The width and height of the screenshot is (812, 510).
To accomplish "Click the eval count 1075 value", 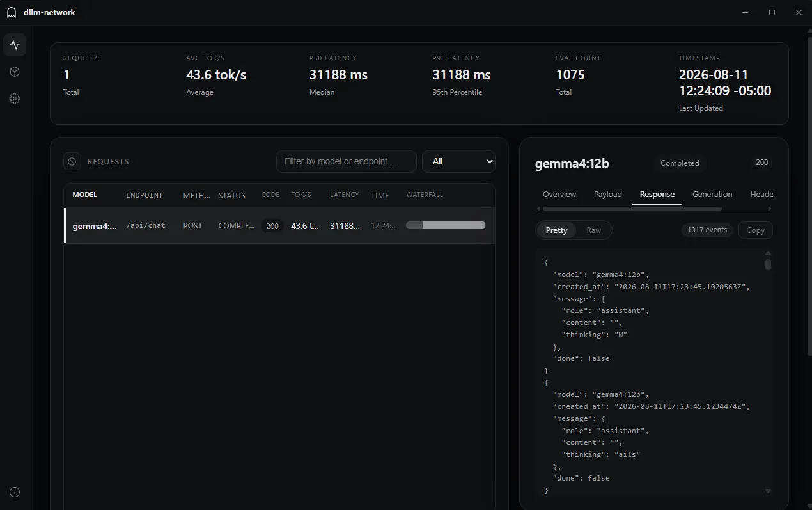I will [x=570, y=75].
